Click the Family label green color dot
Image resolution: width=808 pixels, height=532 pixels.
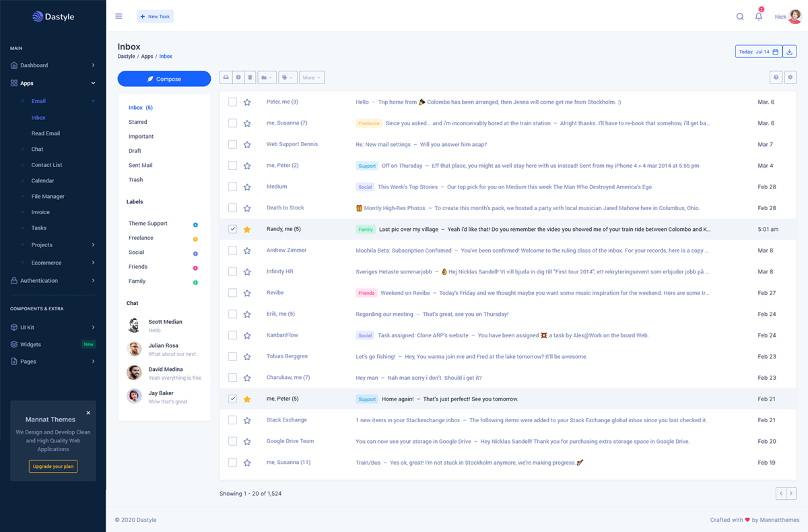pos(195,282)
